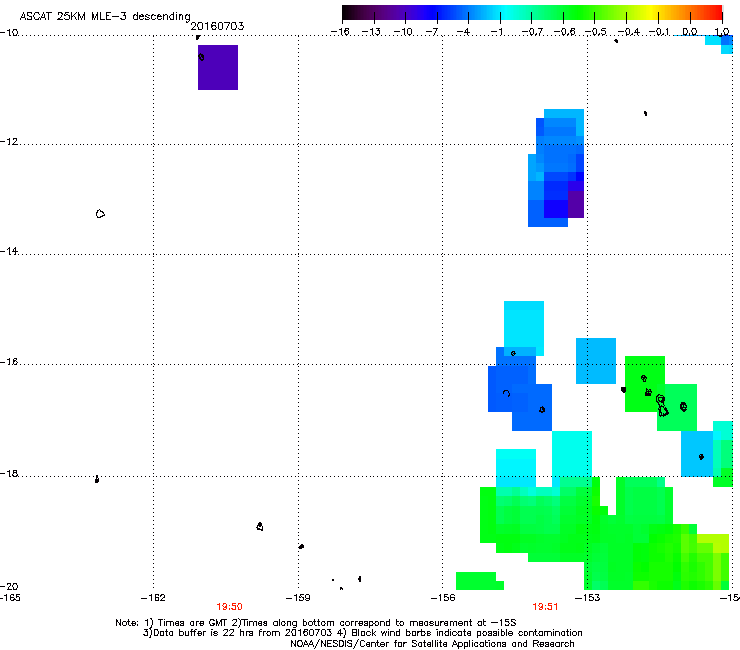
Task: Click the color bar tick label "-7"
Action: point(432,32)
